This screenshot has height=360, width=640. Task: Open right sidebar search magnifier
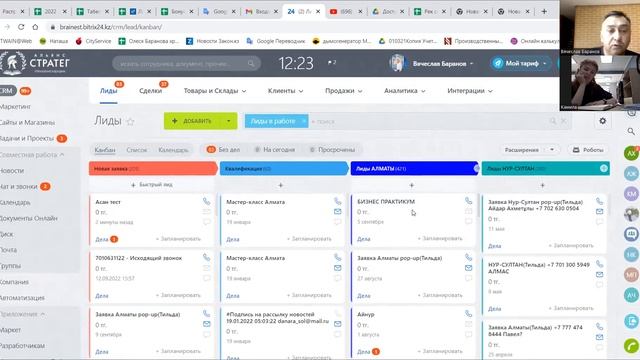(x=631, y=131)
